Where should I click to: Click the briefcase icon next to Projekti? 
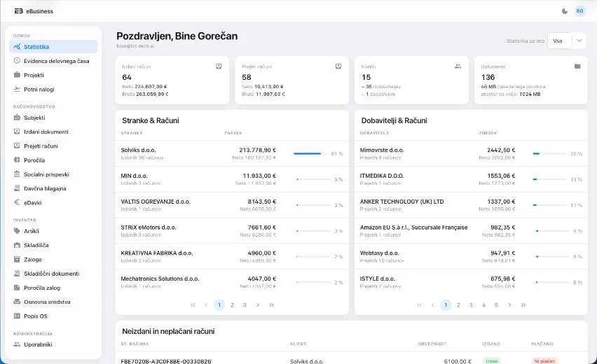17,75
